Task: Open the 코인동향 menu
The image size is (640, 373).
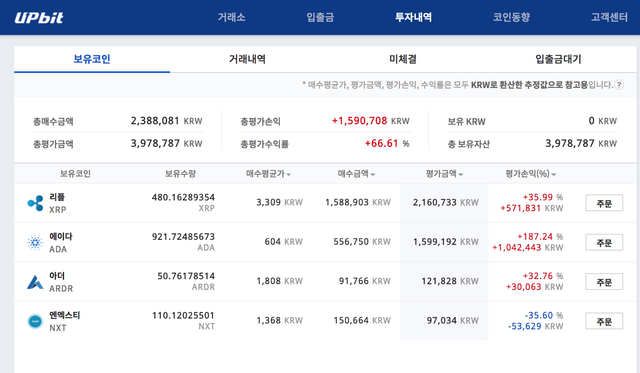Action: point(511,17)
